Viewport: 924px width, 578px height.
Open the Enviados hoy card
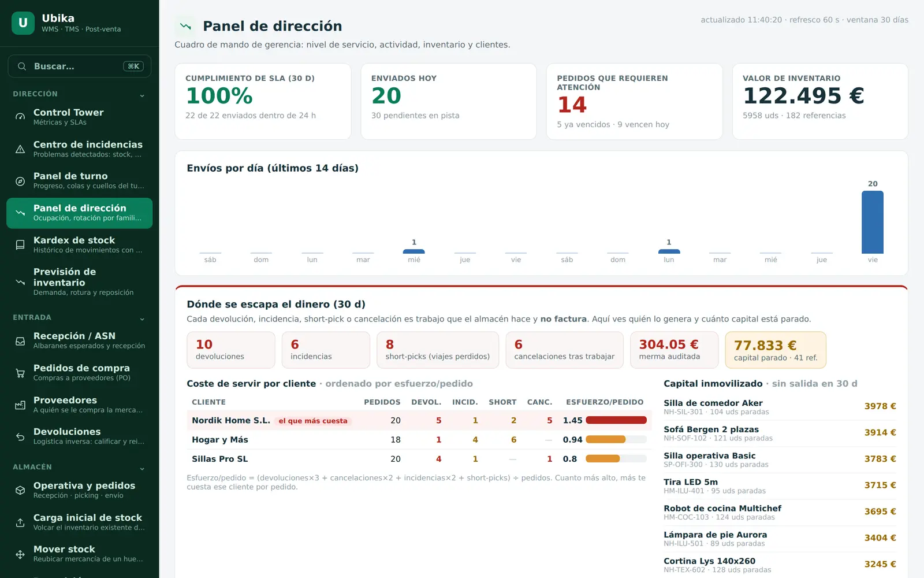pyautogui.click(x=449, y=101)
